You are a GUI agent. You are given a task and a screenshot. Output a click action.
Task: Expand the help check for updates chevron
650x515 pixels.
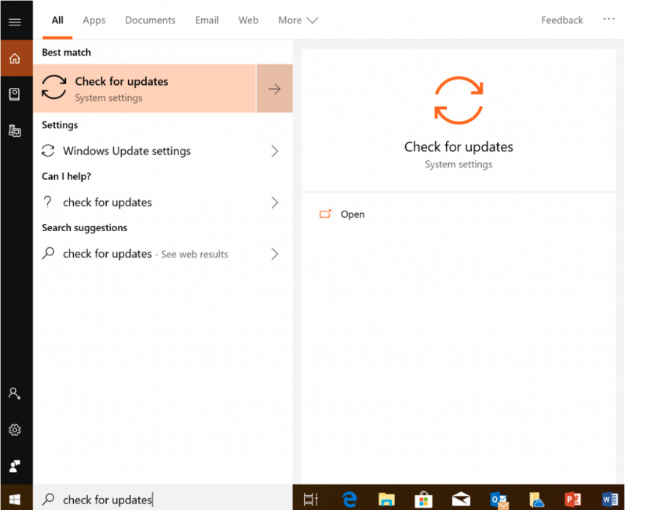[x=275, y=202]
